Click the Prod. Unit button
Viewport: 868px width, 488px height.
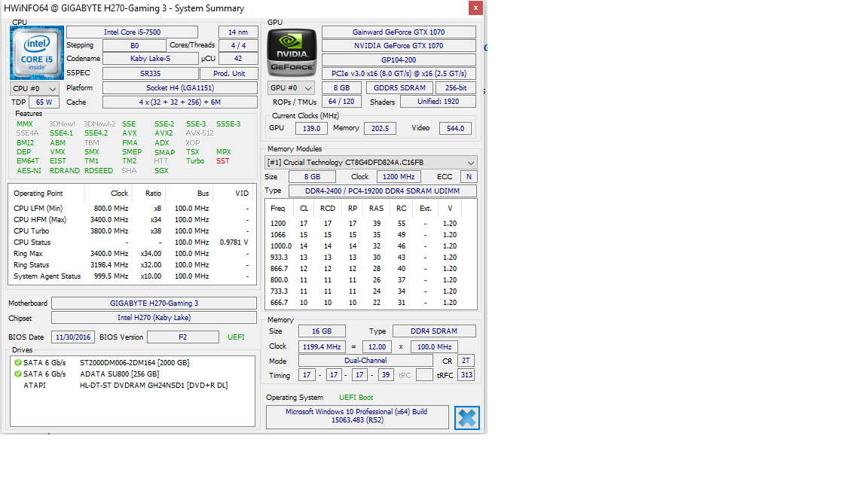pos(228,73)
